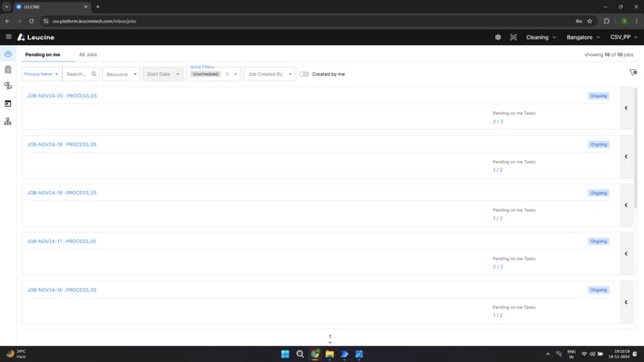Viewport: 644px width, 362px height.
Task: Reload the page with the refresh icon
Action: tap(32, 21)
